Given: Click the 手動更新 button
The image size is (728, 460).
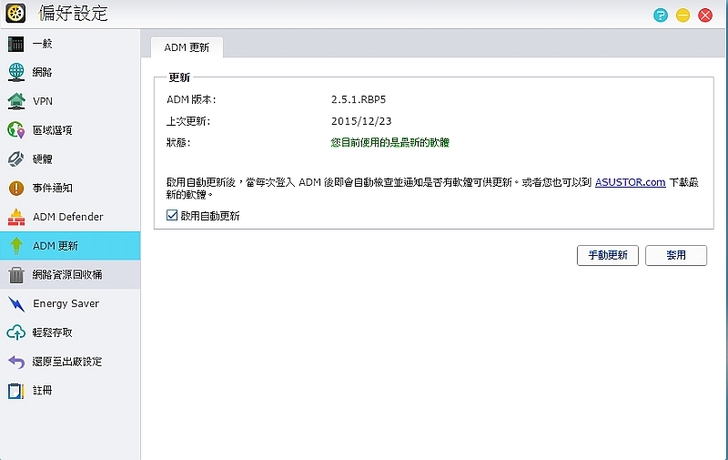Looking at the screenshot, I should tap(608, 255).
